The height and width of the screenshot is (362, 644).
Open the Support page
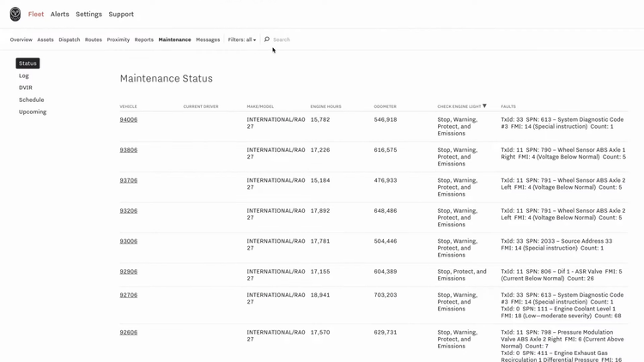(x=121, y=15)
